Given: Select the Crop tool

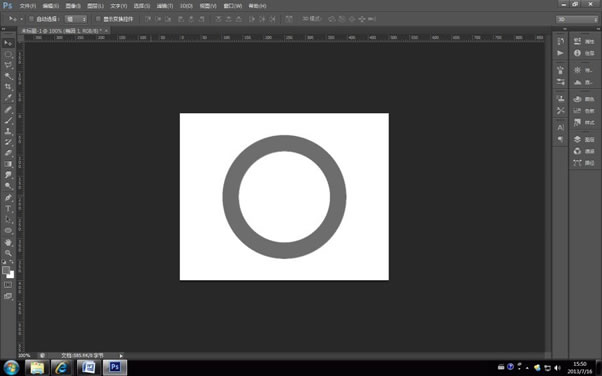Looking at the screenshot, I should tap(8, 87).
